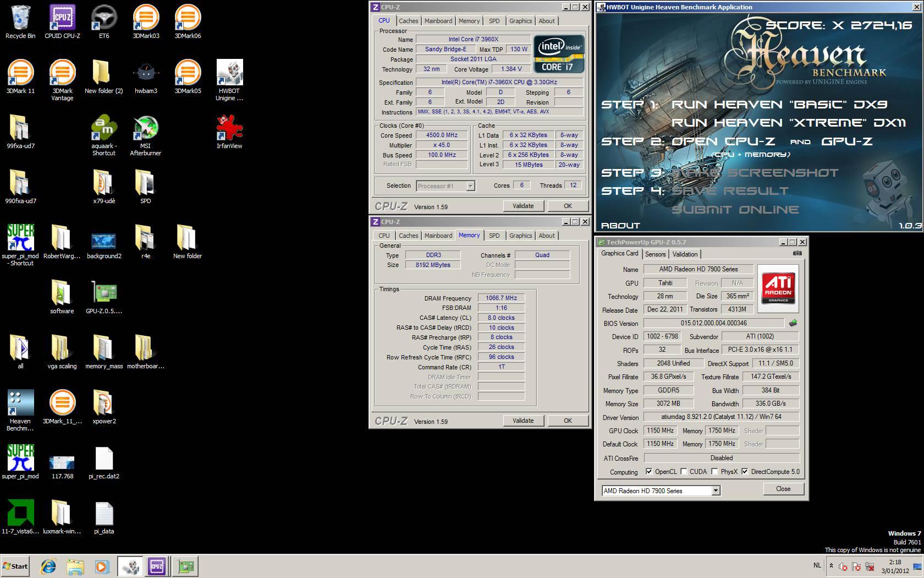The image size is (924, 578).
Task: Click the GPU-Z screenshot camera icon
Action: [x=797, y=253]
